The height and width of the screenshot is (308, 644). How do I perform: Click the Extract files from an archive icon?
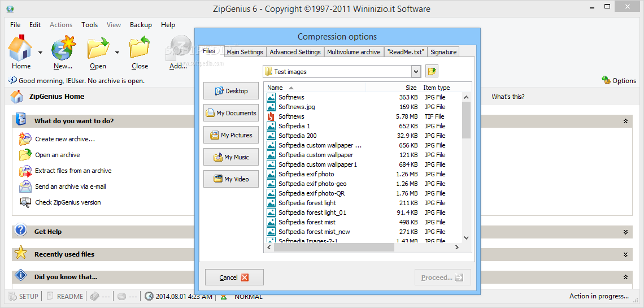tap(25, 171)
